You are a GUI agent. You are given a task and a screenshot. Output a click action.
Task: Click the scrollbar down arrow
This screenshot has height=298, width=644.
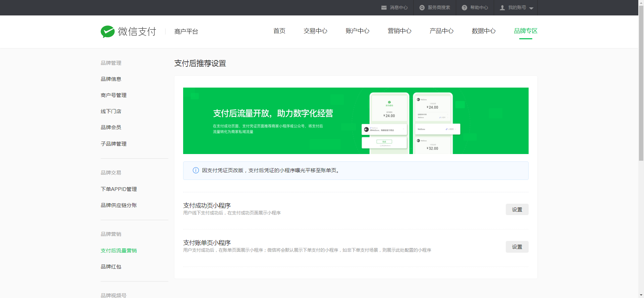tap(641, 295)
